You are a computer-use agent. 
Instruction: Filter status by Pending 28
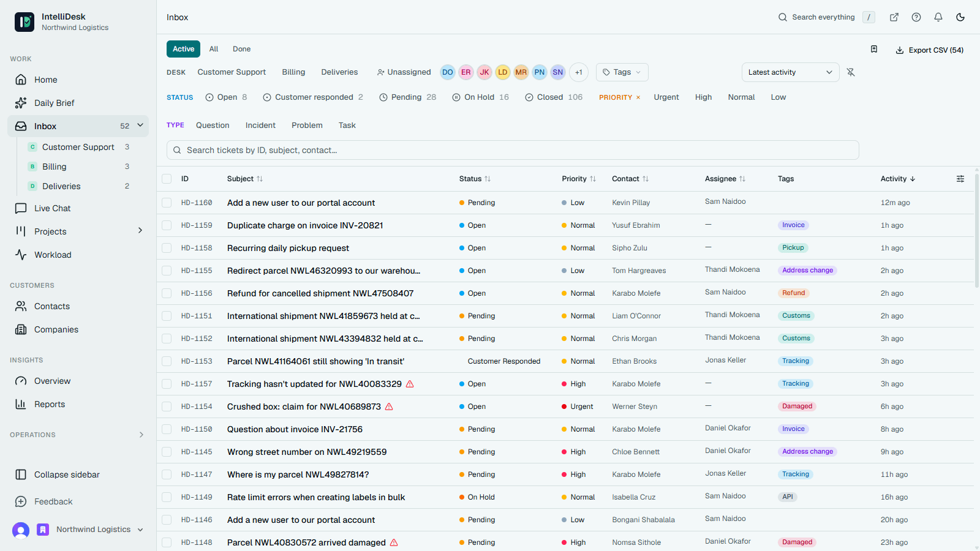(408, 97)
